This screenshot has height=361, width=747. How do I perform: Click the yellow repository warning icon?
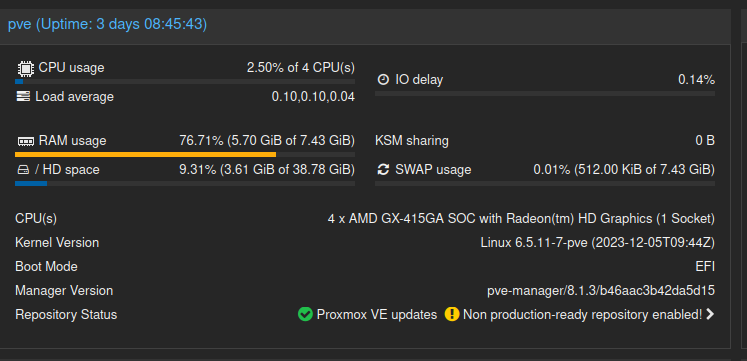pos(452,314)
